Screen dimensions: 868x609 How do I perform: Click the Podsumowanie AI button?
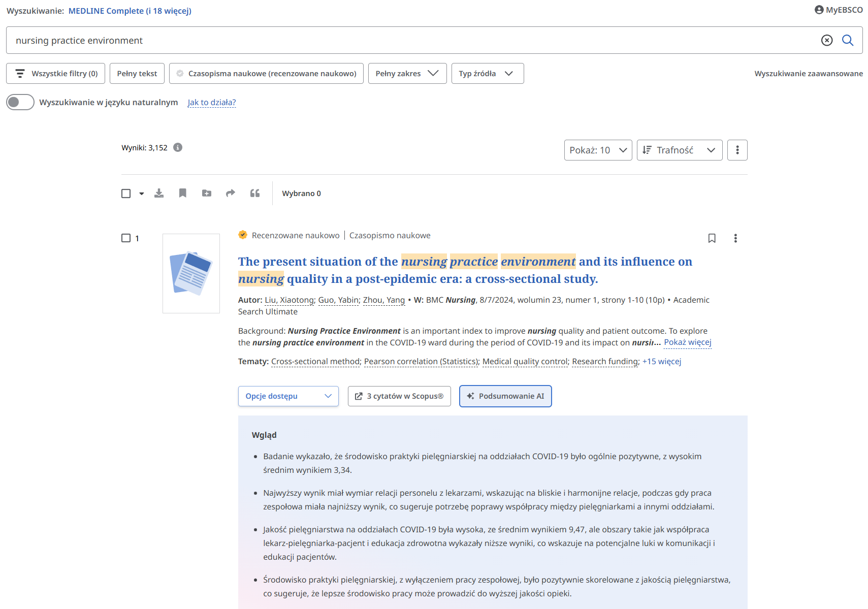click(505, 396)
